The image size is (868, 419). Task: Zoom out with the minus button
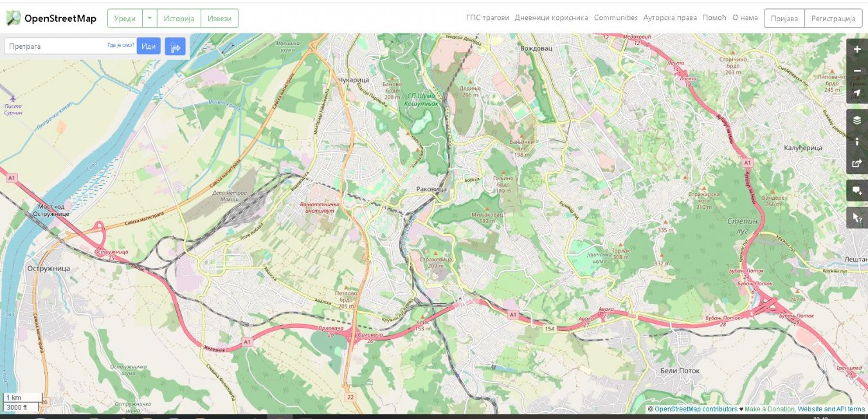point(856,71)
